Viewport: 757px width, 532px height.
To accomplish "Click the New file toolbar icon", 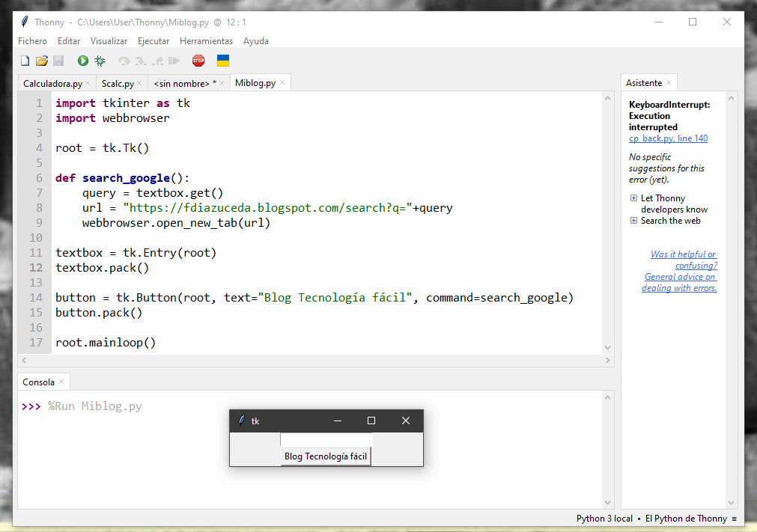I will (25, 61).
